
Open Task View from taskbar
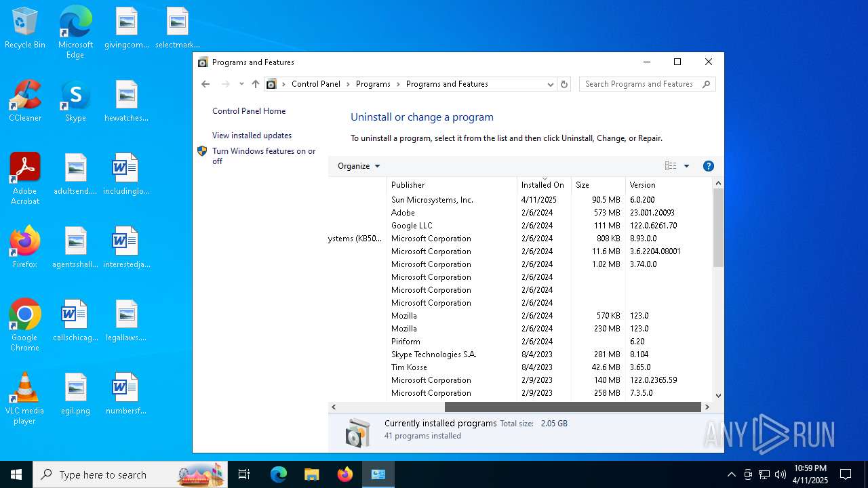pyautogui.click(x=244, y=474)
